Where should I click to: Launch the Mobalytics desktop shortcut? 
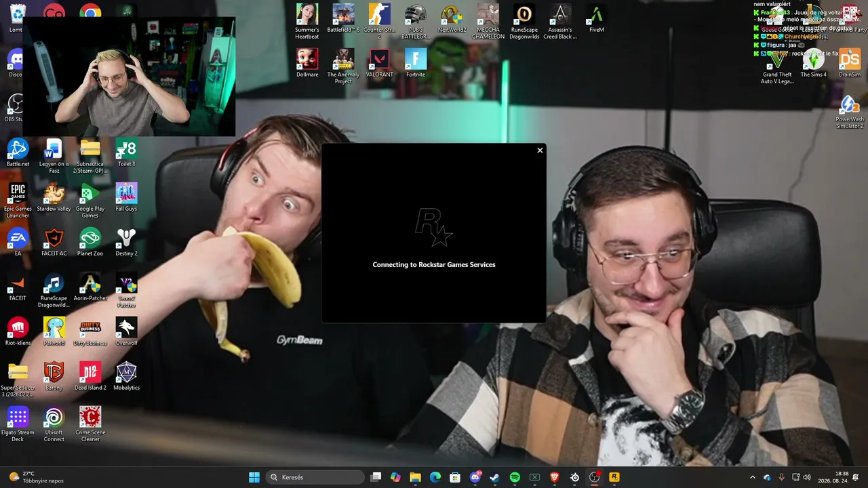click(x=126, y=376)
